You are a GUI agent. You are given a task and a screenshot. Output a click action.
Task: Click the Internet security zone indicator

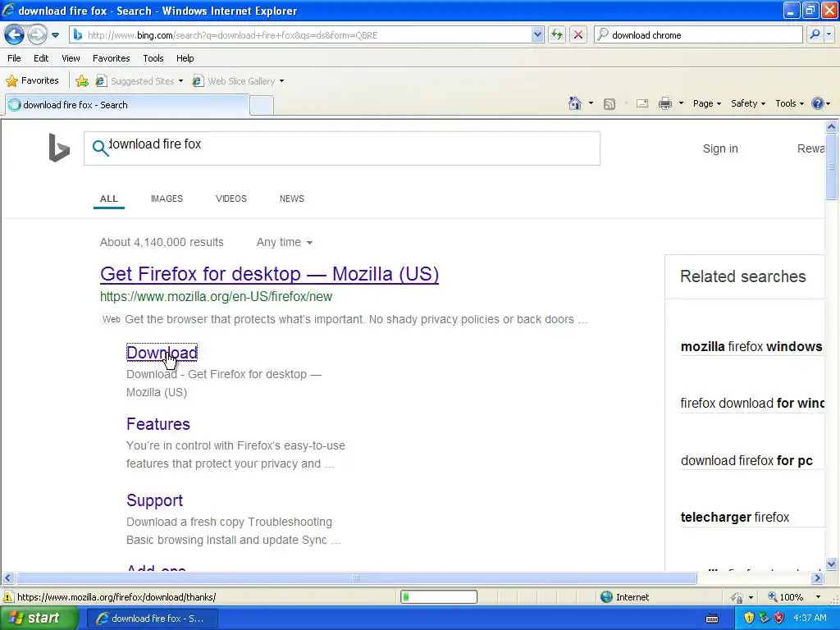point(624,597)
